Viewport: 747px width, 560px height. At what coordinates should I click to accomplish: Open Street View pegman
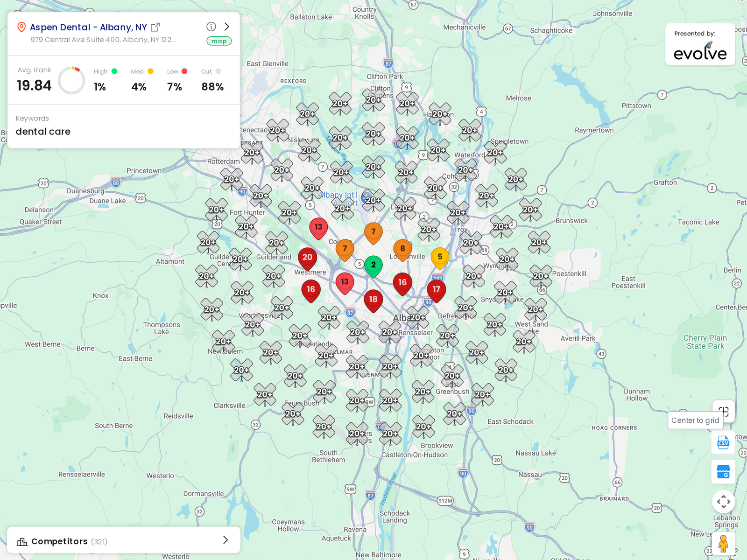[x=724, y=544]
